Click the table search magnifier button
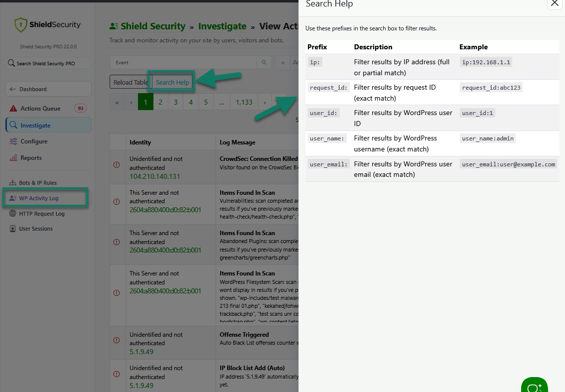The image size is (565, 392). click(x=264, y=62)
